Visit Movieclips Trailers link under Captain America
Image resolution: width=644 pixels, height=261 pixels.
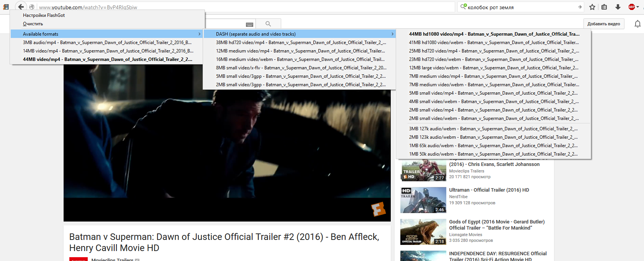(467, 171)
